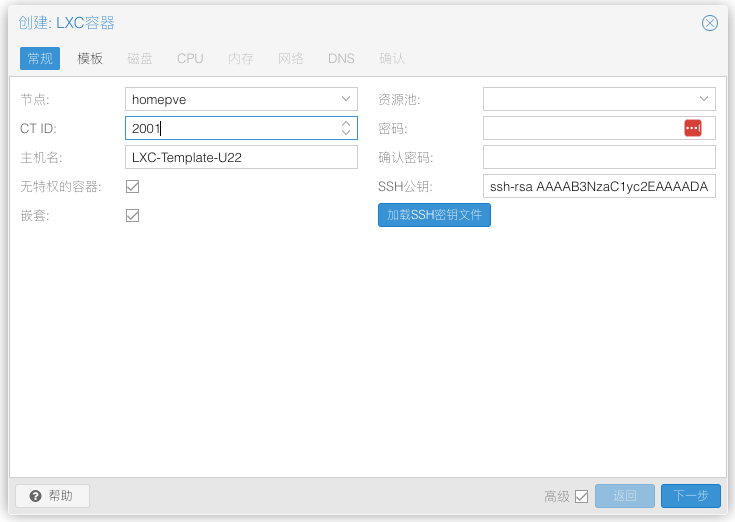Toggle the nesting checkbox

132,215
